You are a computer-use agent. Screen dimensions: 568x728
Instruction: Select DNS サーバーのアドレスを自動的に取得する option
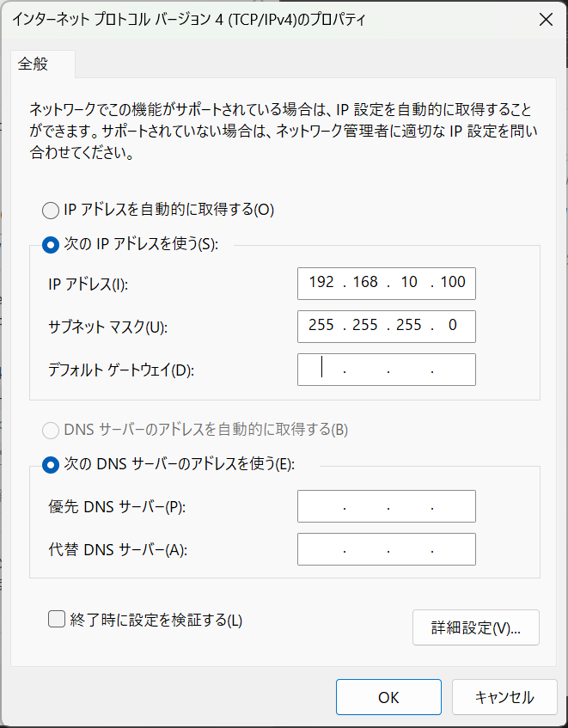point(52,429)
